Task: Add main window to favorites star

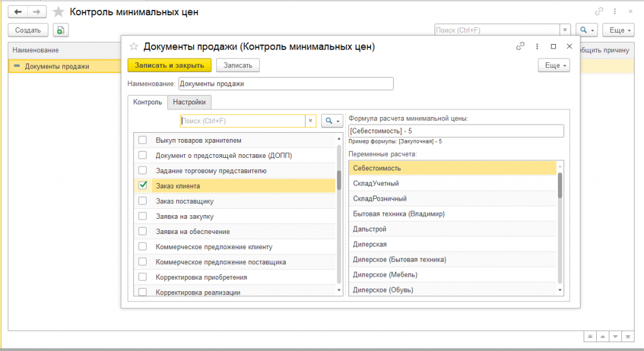Action: pos(58,12)
